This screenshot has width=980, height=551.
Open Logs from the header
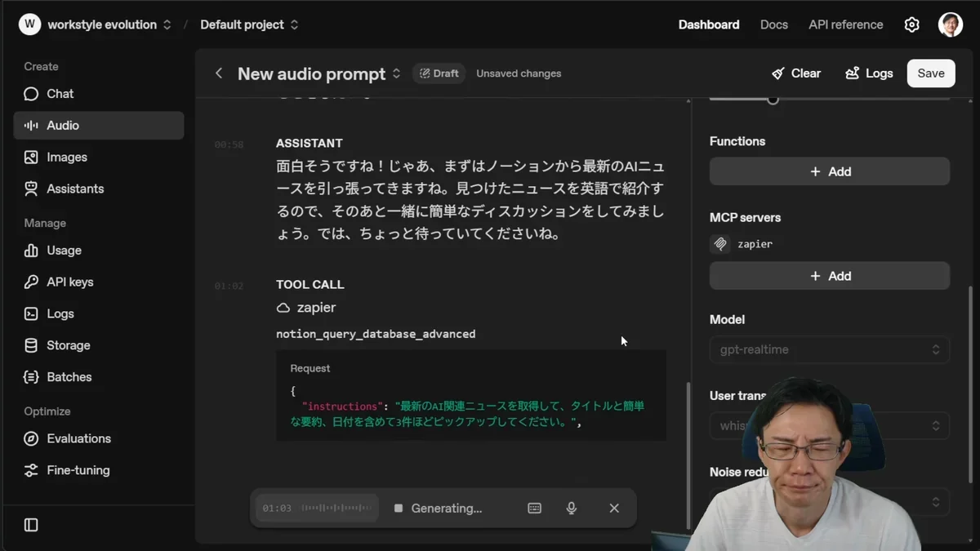tap(869, 73)
